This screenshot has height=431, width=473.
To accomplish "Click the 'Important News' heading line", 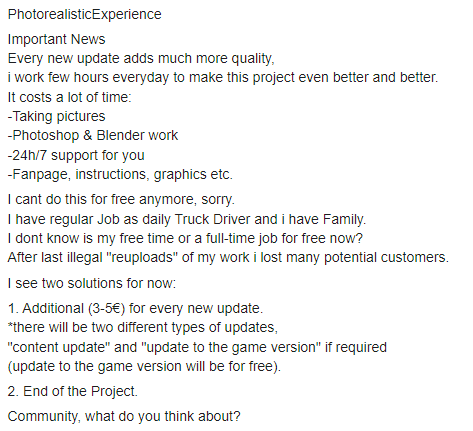I will [x=56, y=39].
